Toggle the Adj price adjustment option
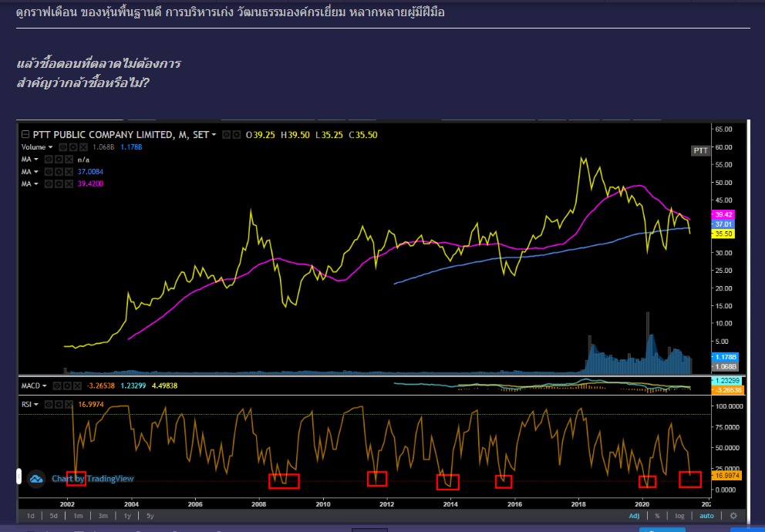 634,515
